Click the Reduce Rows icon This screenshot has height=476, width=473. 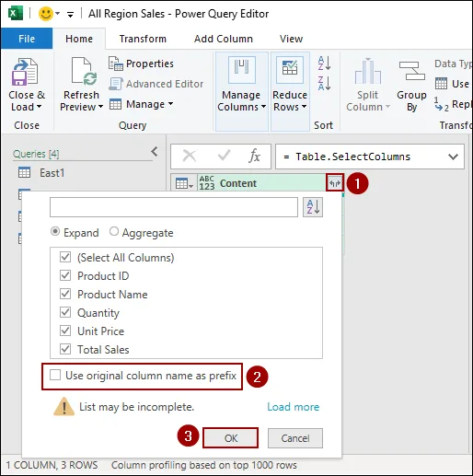[x=290, y=70]
